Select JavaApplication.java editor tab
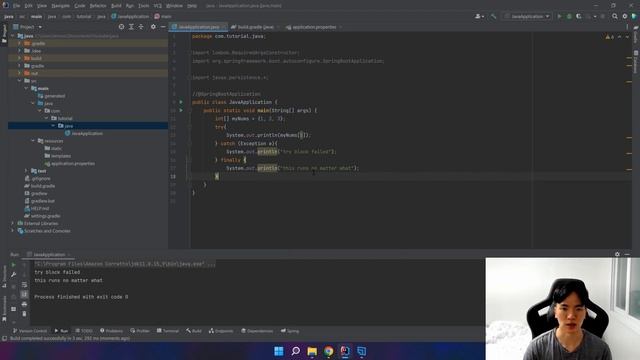This screenshot has height=360, width=640. [x=199, y=27]
